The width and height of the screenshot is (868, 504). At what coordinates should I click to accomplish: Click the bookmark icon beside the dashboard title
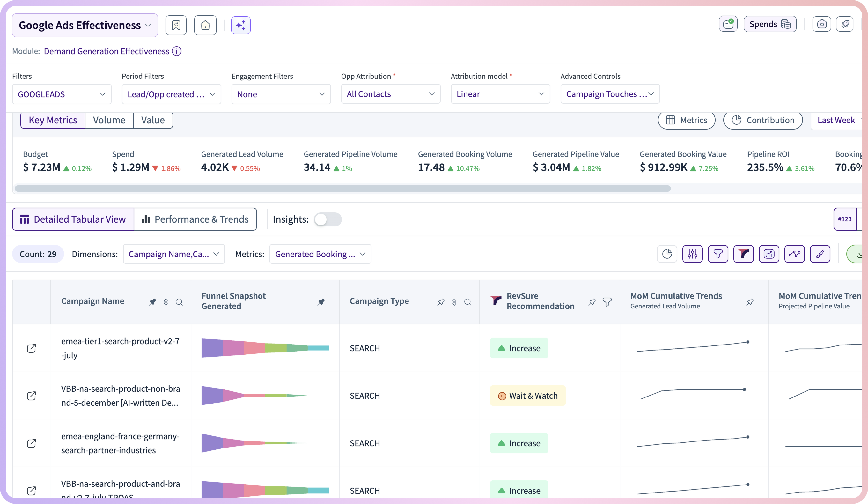tap(176, 25)
